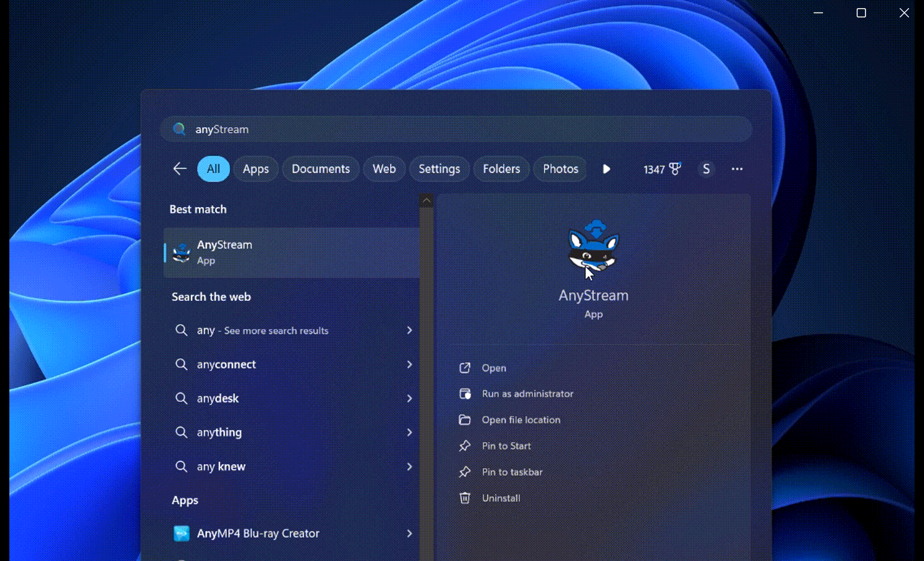Expand the 'any - See more search results' chevron
924x561 pixels.
pyautogui.click(x=410, y=330)
